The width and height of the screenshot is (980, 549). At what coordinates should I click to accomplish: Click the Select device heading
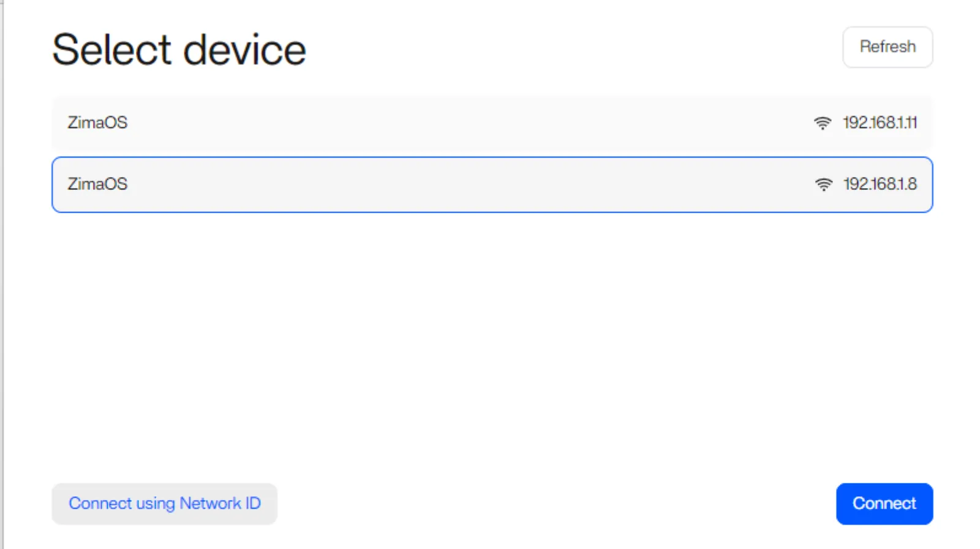point(179,50)
